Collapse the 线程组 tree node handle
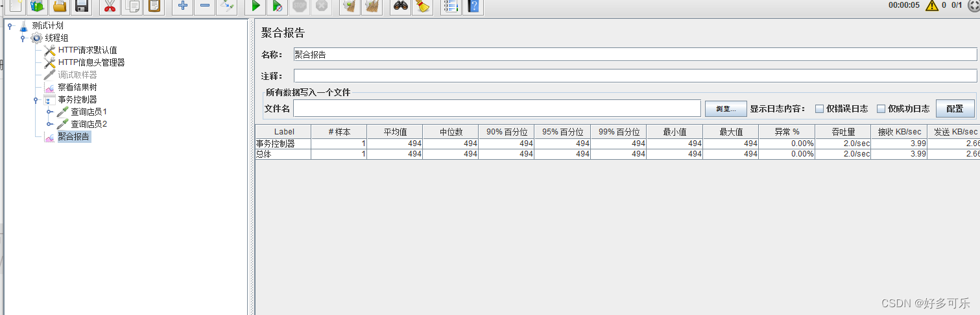Image resolution: width=980 pixels, height=315 pixels. [23, 38]
